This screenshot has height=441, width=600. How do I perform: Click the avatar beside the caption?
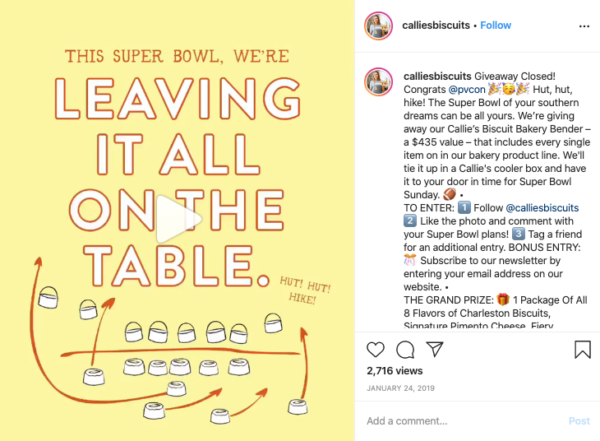tap(378, 81)
